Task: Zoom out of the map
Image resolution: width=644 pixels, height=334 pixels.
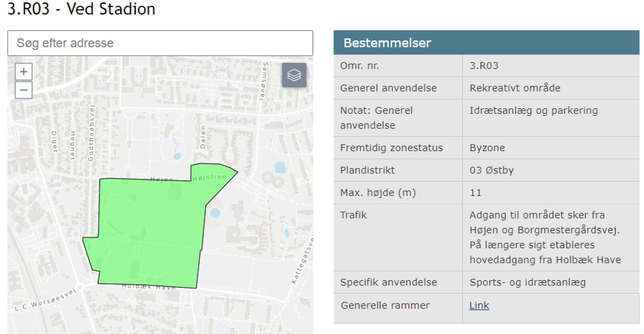Action: pos(23,90)
